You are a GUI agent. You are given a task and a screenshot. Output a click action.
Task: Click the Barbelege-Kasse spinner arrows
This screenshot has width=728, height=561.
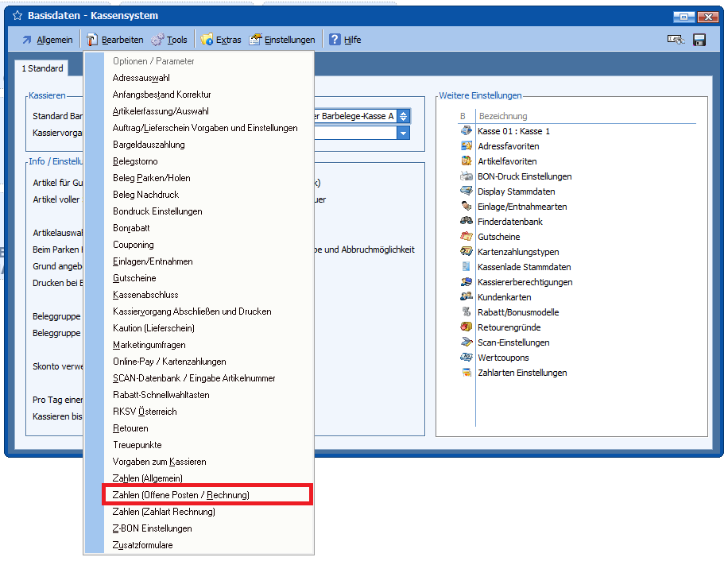(x=404, y=116)
